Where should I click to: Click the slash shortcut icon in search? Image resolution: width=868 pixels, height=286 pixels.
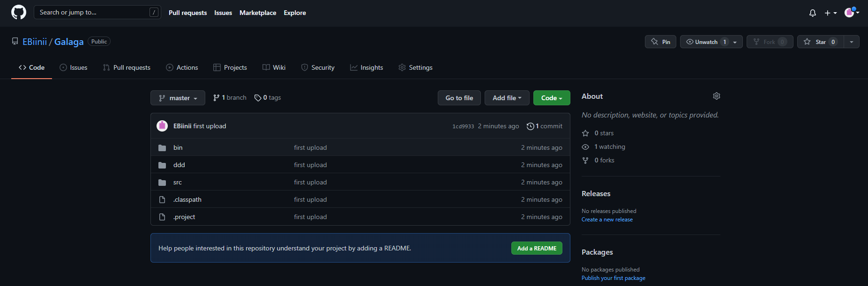pyautogui.click(x=154, y=12)
